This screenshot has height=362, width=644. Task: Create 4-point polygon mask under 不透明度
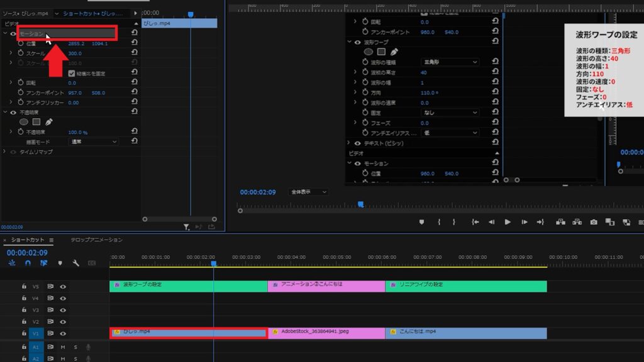point(36,122)
